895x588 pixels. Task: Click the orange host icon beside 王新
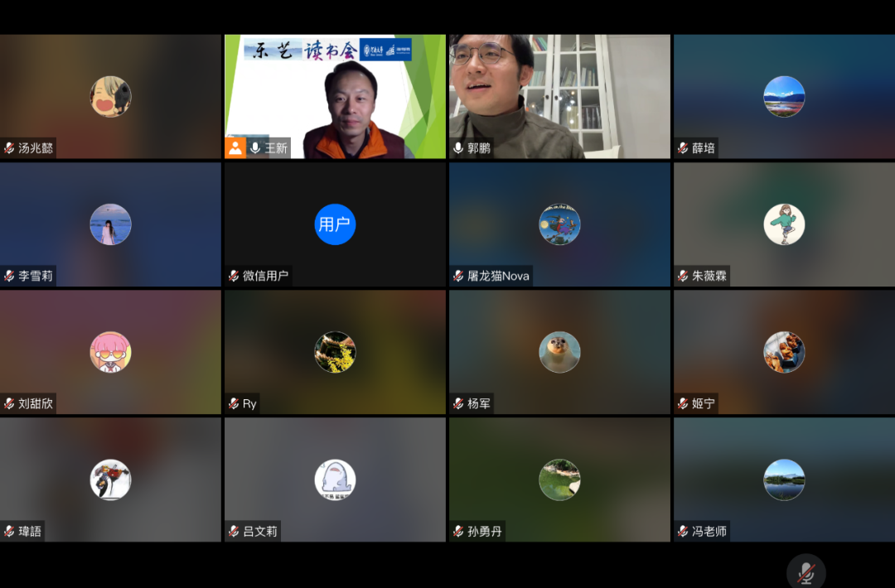235,148
